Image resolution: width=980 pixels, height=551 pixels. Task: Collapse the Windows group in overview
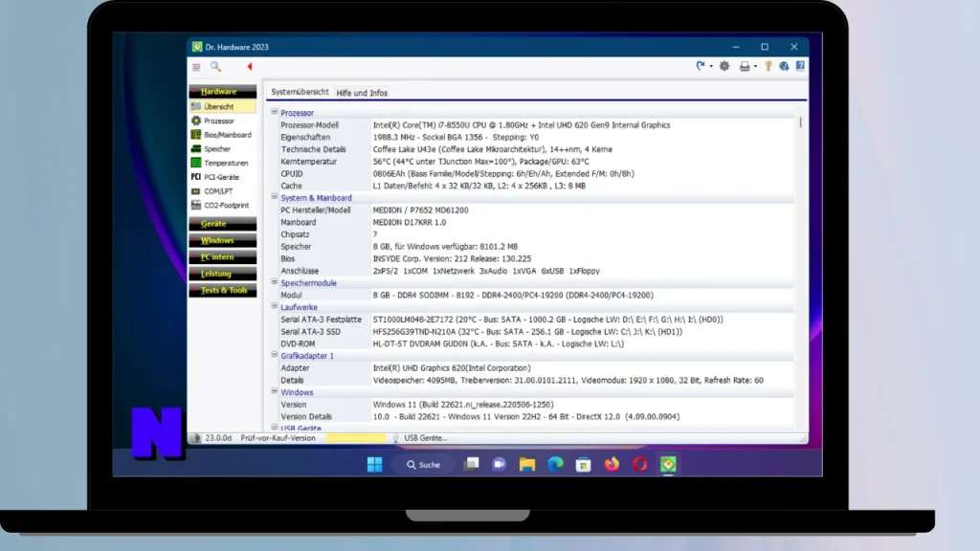(275, 391)
